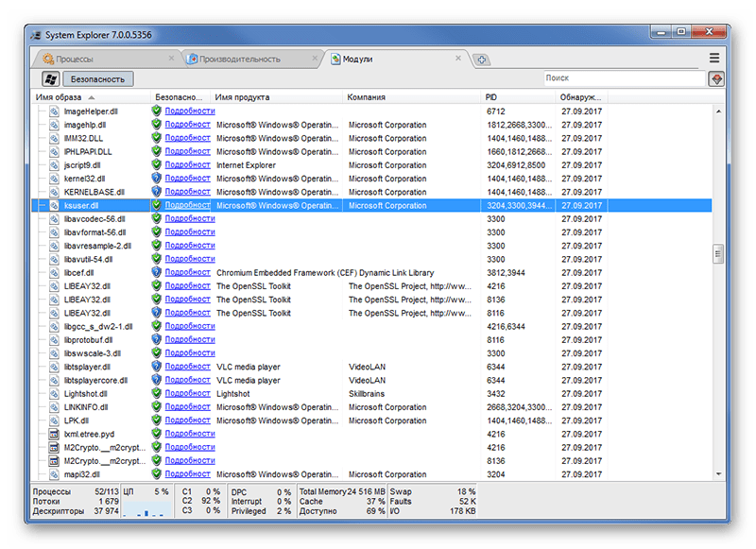Screen dimensions: 756x549
Task: Switch to the Процессы tab
Action: coord(75,60)
